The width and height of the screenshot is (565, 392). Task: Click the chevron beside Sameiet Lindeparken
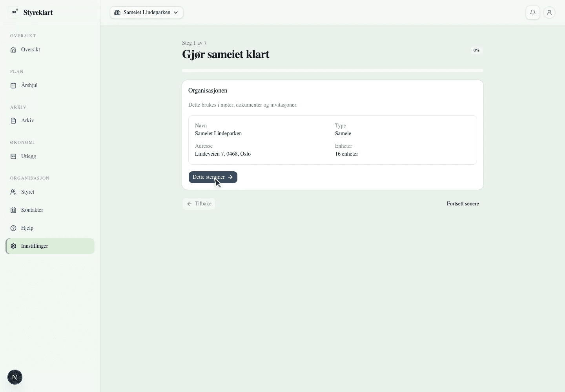pyautogui.click(x=176, y=13)
